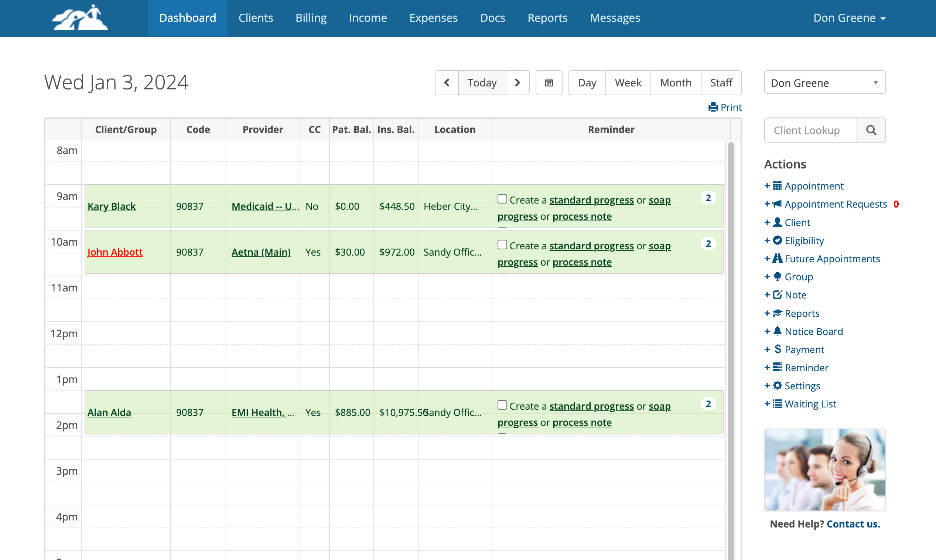Open the Clients menu
The width and height of the screenshot is (936, 560).
[x=256, y=18]
